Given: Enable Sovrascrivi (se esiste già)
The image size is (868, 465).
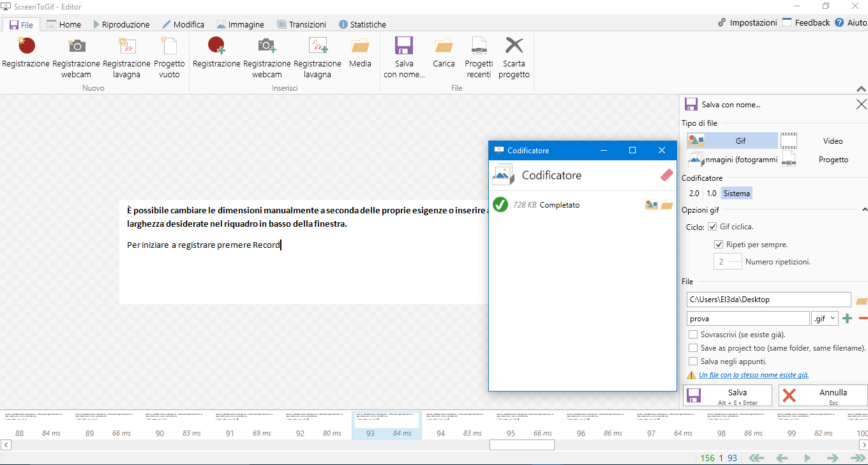Looking at the screenshot, I should pos(693,334).
